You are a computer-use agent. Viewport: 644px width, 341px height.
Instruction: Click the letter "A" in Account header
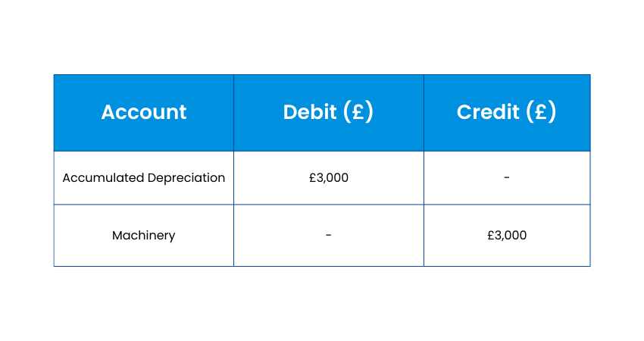tap(109, 112)
